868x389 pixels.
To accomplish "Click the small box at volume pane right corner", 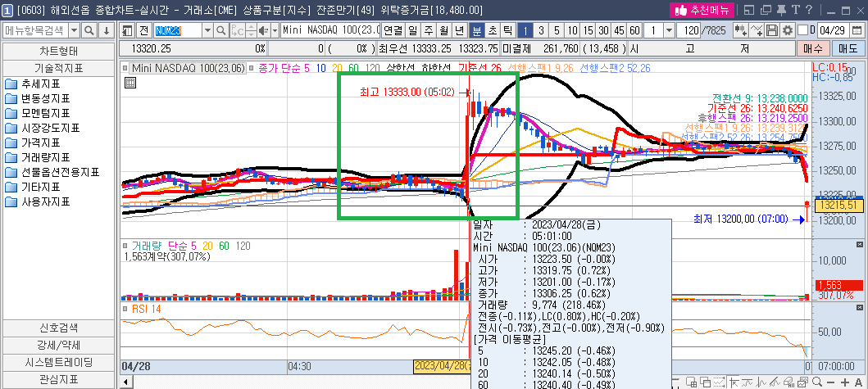I will pyautogui.click(x=859, y=244).
